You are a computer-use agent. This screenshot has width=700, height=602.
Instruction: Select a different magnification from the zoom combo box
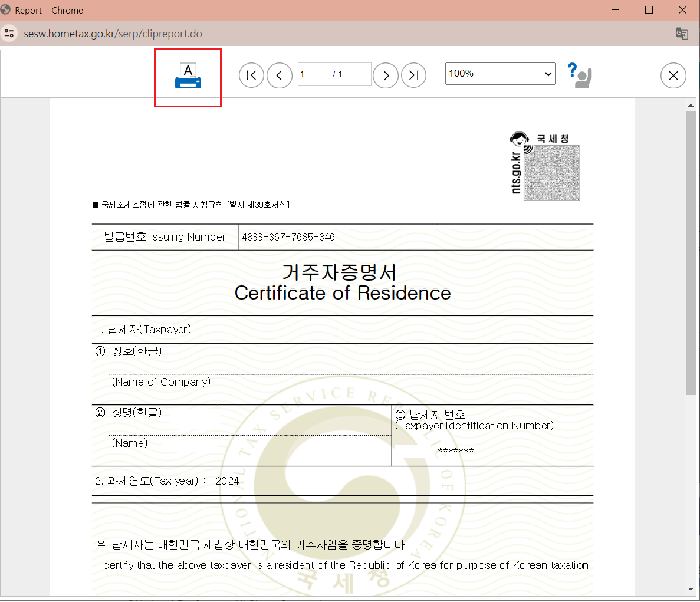point(500,74)
